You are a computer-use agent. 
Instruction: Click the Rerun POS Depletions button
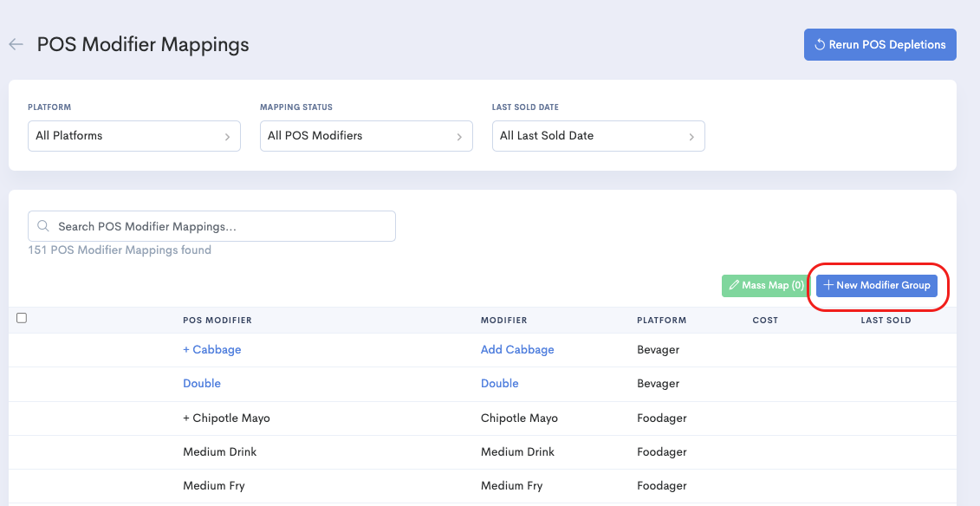pyautogui.click(x=879, y=43)
